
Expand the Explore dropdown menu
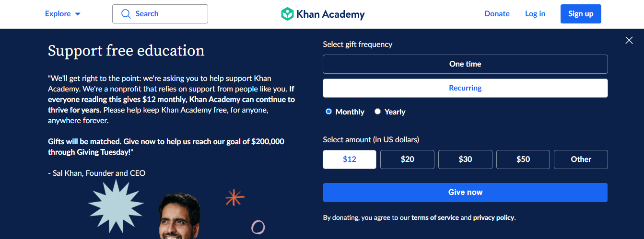click(x=63, y=14)
